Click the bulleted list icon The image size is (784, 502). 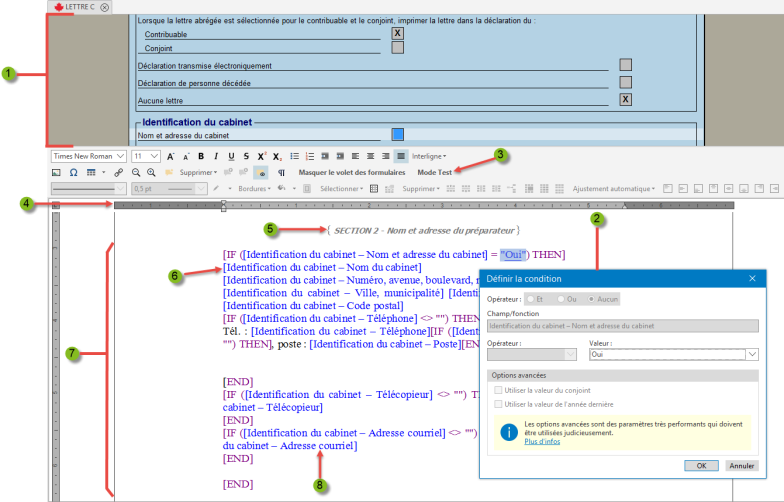[294, 157]
